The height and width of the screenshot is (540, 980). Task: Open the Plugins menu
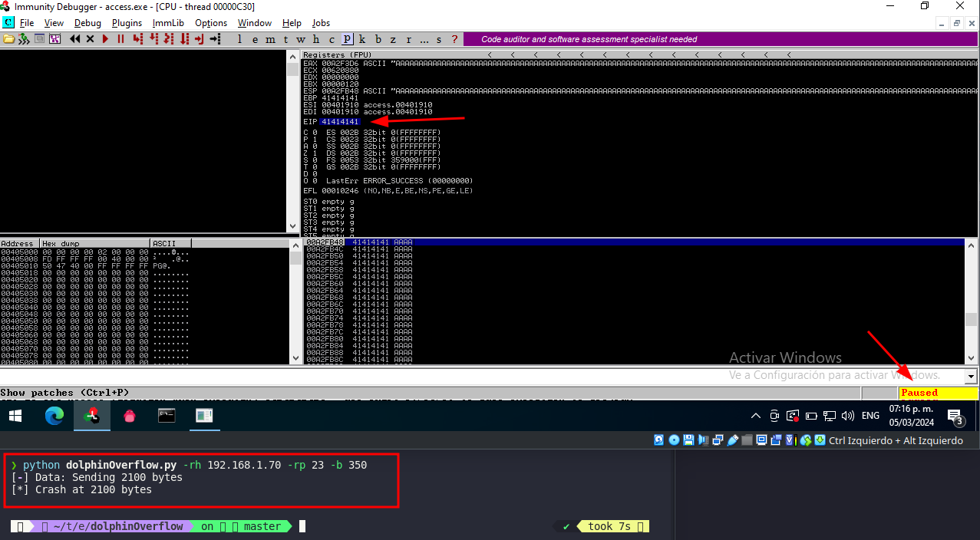click(127, 23)
